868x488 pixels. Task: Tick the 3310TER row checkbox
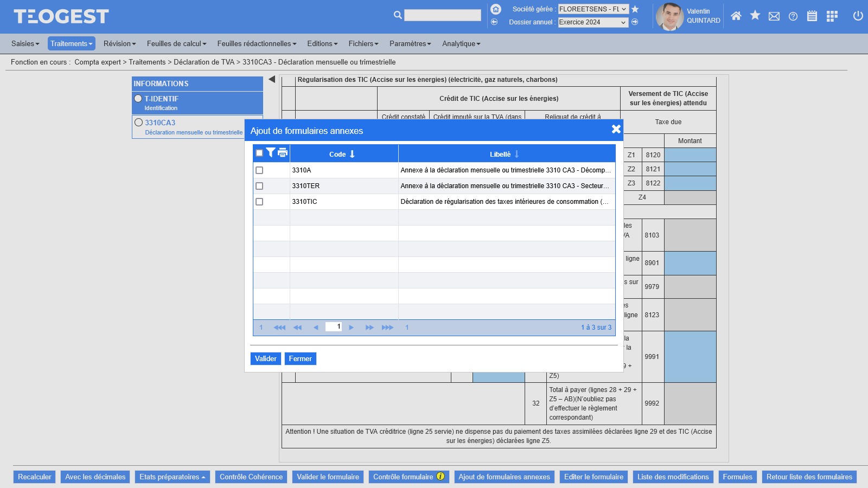[259, 186]
